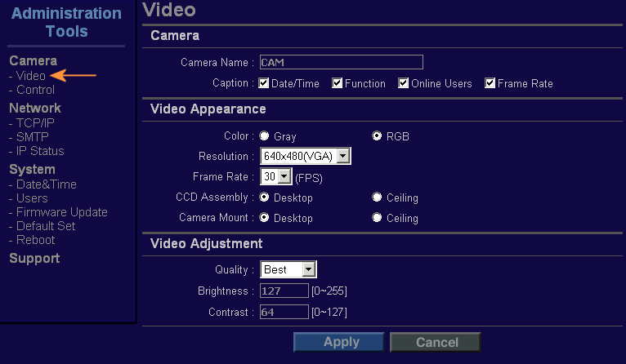Toggle the Online Users caption checkbox
Screen dimensions: 626x364
[403, 83]
